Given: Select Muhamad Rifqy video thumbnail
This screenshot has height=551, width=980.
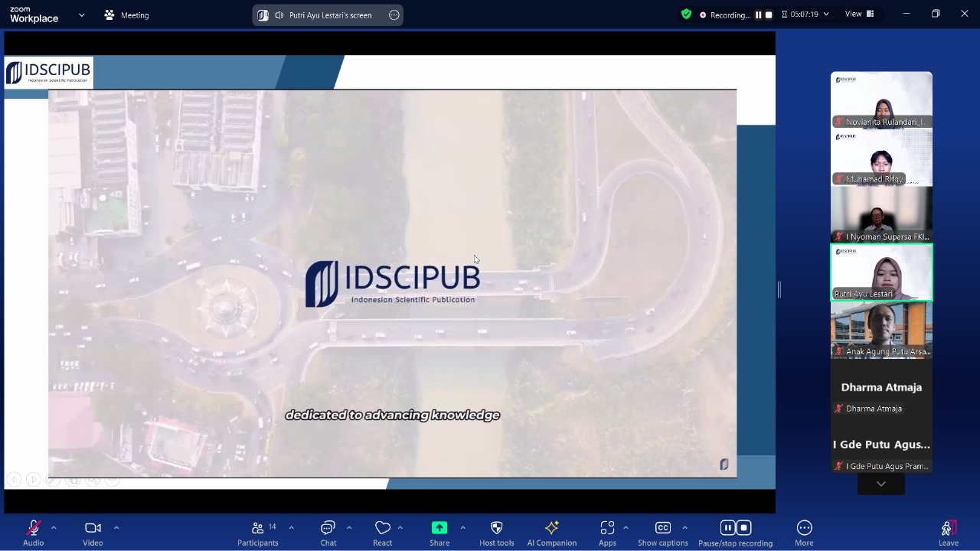Looking at the screenshot, I should click(881, 158).
